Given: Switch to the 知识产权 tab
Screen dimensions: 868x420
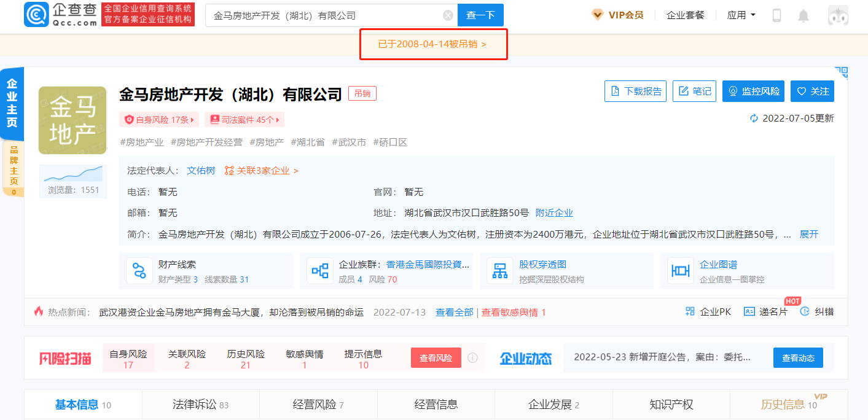Looking at the screenshot, I should click(x=671, y=405).
